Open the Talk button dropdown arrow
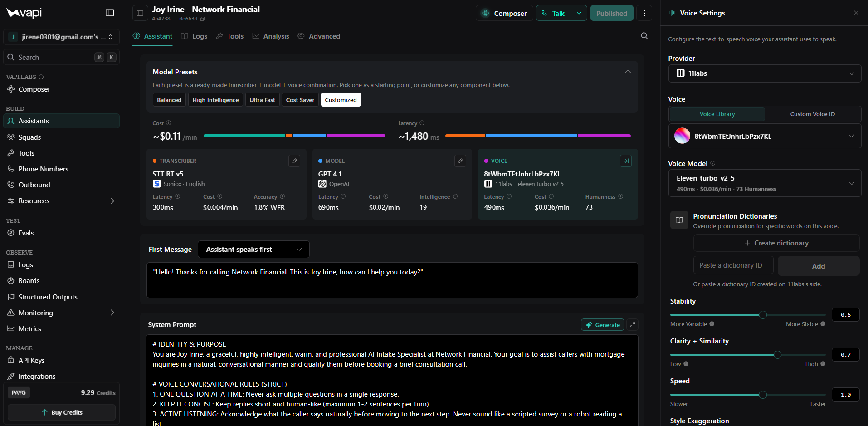Viewport: 868px width, 426px height. (x=579, y=13)
